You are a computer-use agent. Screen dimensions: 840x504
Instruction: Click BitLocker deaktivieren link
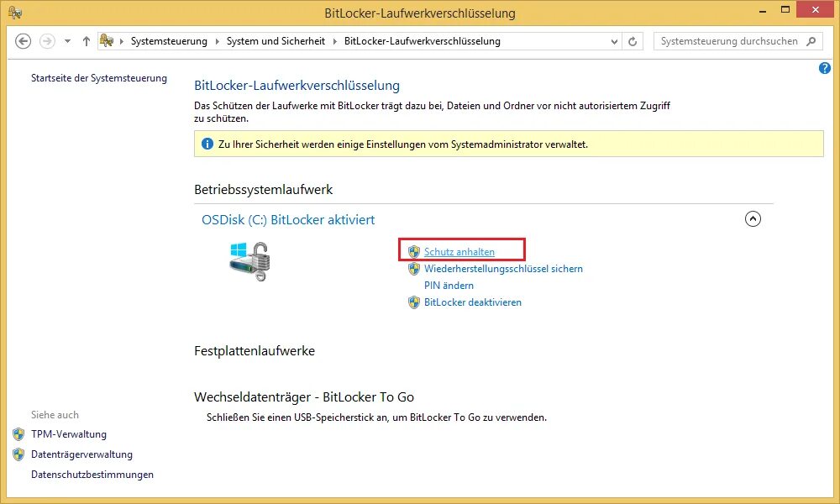(472, 302)
